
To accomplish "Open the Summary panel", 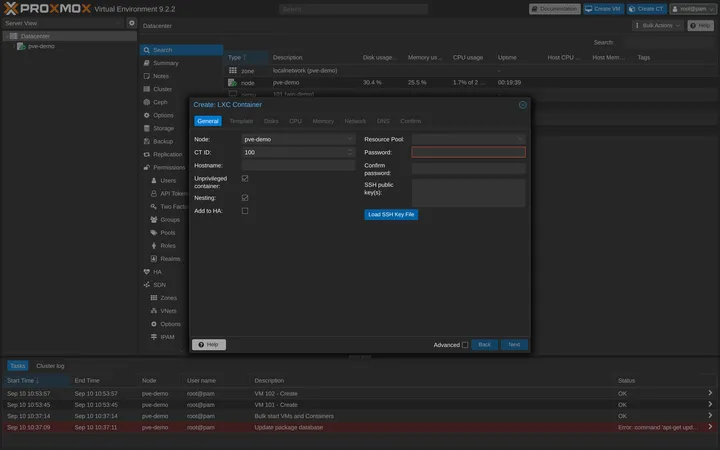I will point(166,63).
